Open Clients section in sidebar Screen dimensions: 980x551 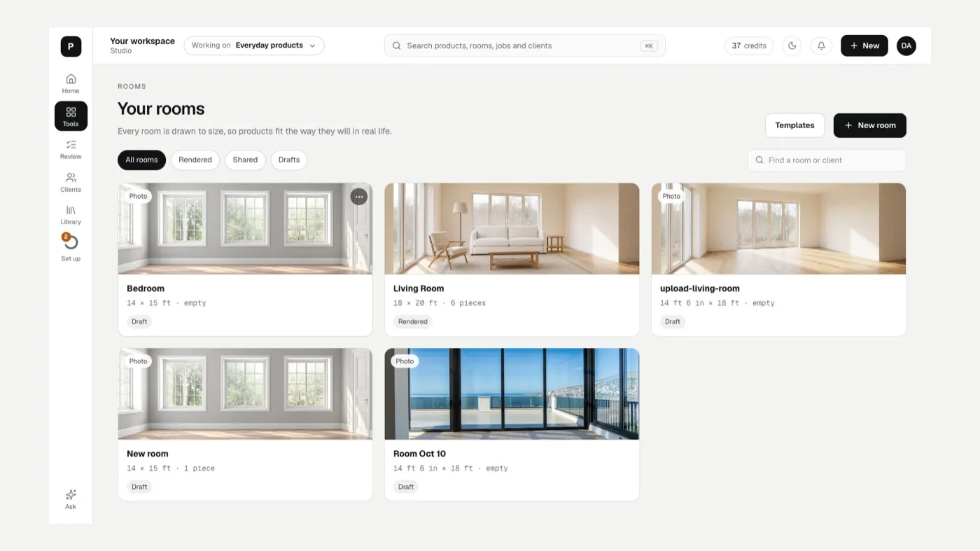coord(71,182)
